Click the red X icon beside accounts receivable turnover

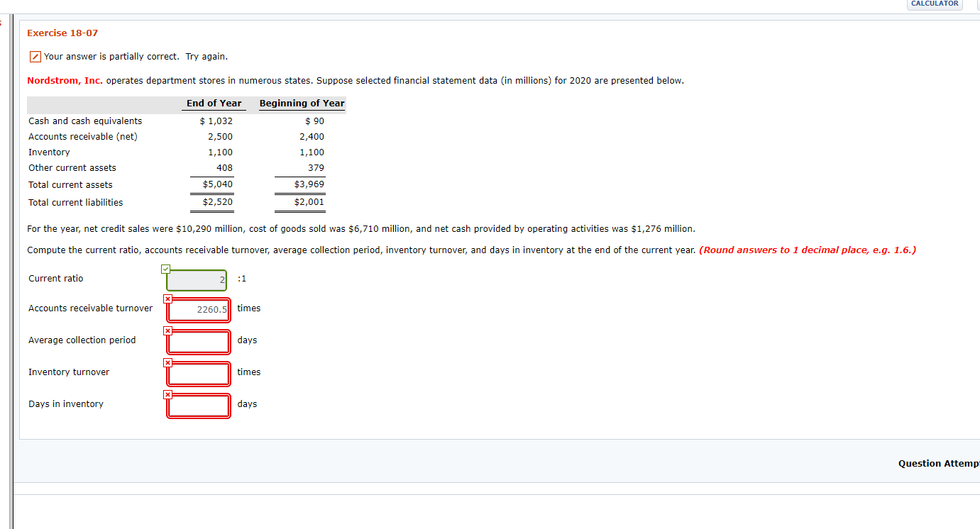pos(167,299)
